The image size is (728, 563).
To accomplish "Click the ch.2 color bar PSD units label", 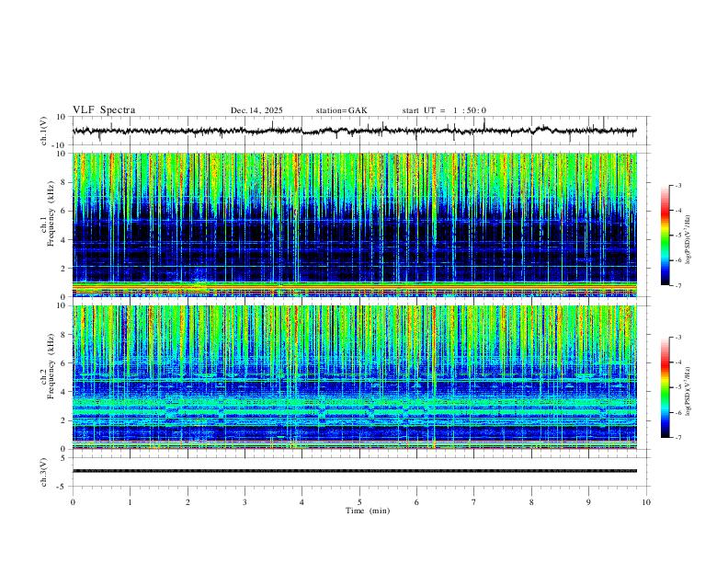I will 688,391.
